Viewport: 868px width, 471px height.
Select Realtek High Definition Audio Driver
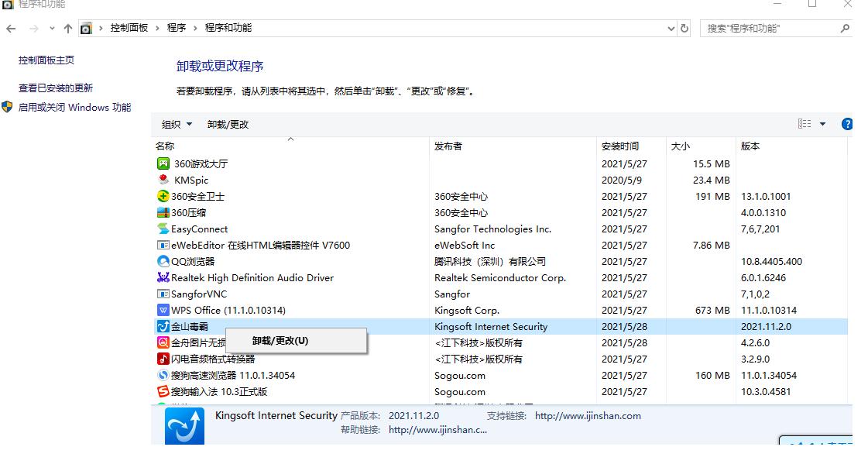point(252,277)
